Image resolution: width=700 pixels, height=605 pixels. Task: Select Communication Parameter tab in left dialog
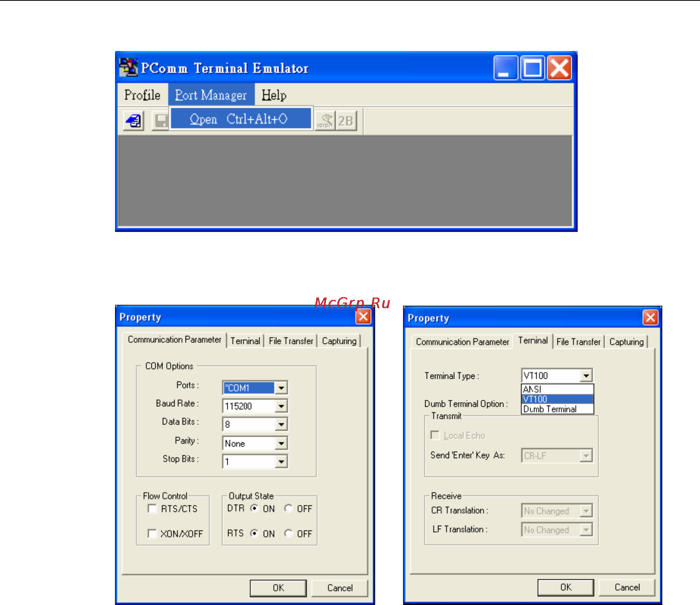click(x=174, y=340)
